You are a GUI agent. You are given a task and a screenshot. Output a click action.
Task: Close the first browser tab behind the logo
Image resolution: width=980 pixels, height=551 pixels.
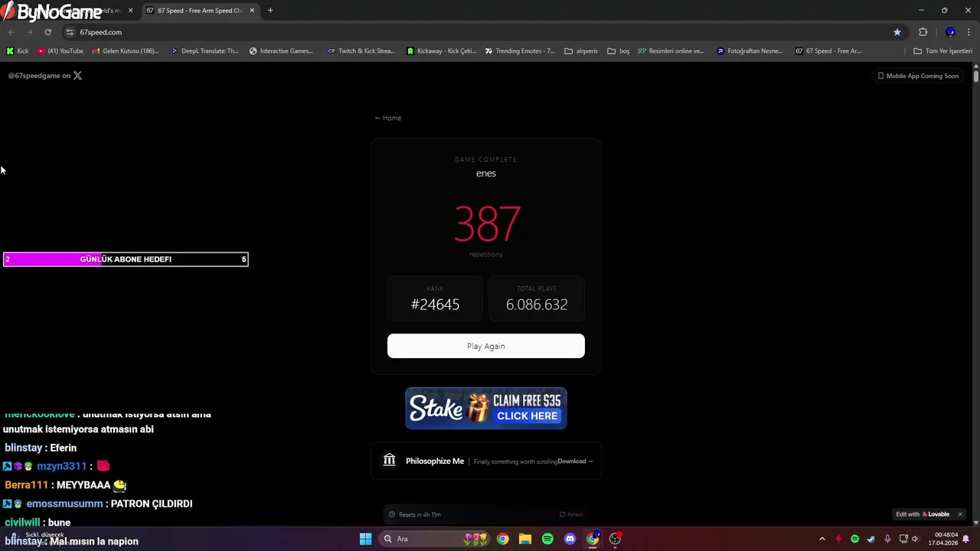pyautogui.click(x=130, y=11)
